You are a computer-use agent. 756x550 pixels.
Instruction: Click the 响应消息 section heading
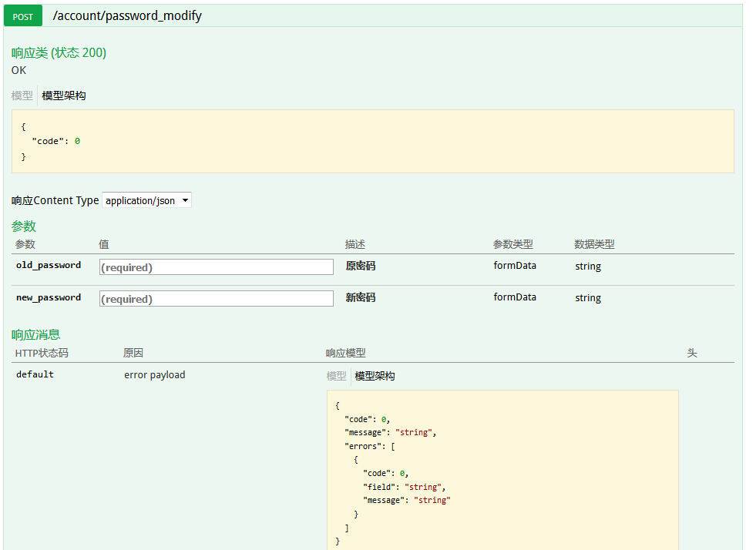tap(35, 334)
